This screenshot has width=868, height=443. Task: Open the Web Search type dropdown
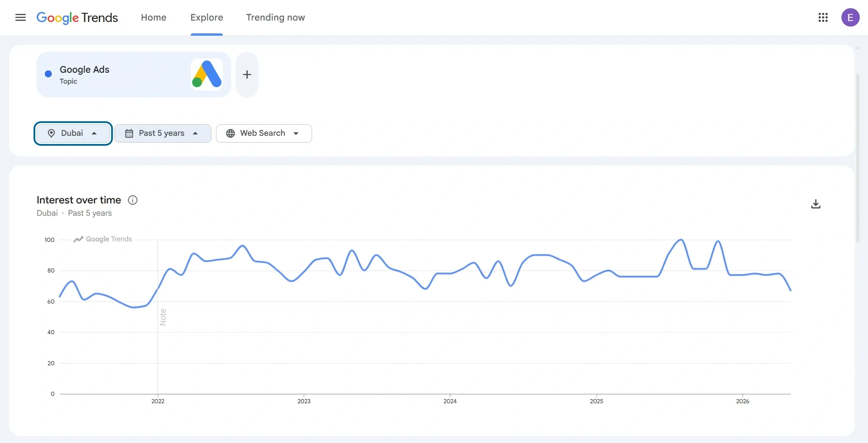(264, 133)
